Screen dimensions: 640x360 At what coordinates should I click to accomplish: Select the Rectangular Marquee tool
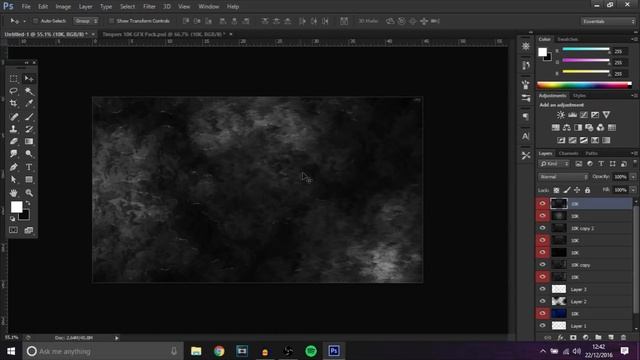(13, 78)
